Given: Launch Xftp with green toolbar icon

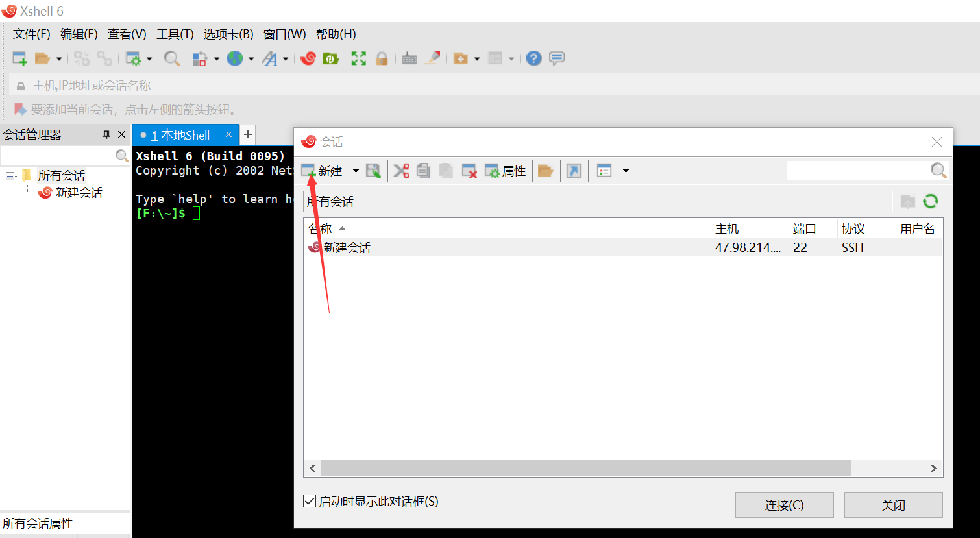Looking at the screenshot, I should pos(331,58).
